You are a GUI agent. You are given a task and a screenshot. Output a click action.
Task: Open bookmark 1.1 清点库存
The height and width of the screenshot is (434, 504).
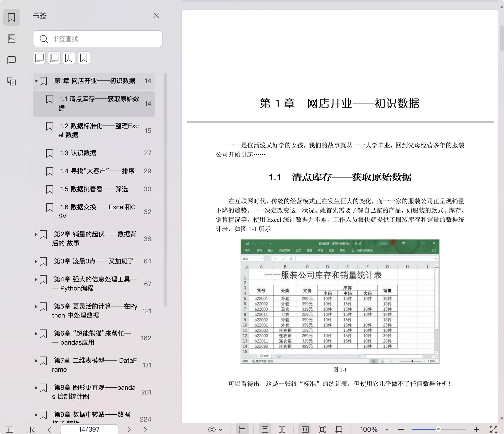click(x=94, y=103)
